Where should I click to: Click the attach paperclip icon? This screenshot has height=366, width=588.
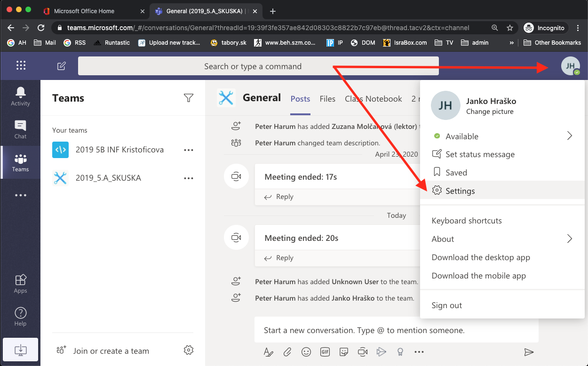pyautogui.click(x=287, y=352)
